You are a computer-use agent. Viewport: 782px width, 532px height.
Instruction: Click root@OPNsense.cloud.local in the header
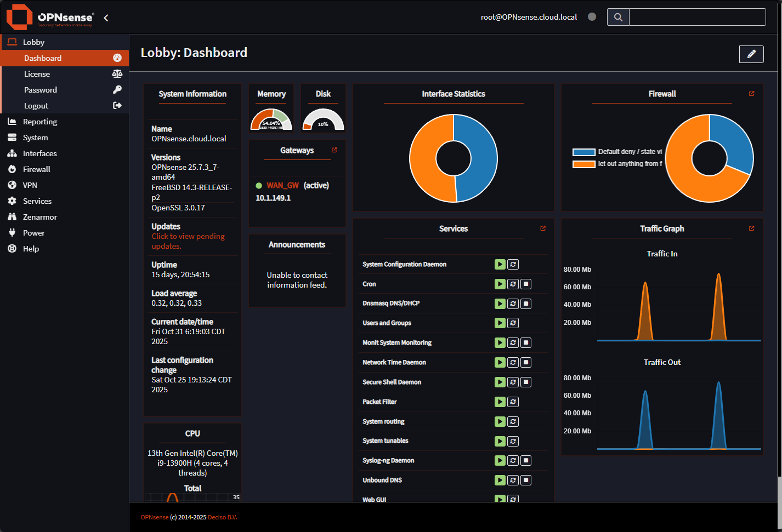coord(529,17)
